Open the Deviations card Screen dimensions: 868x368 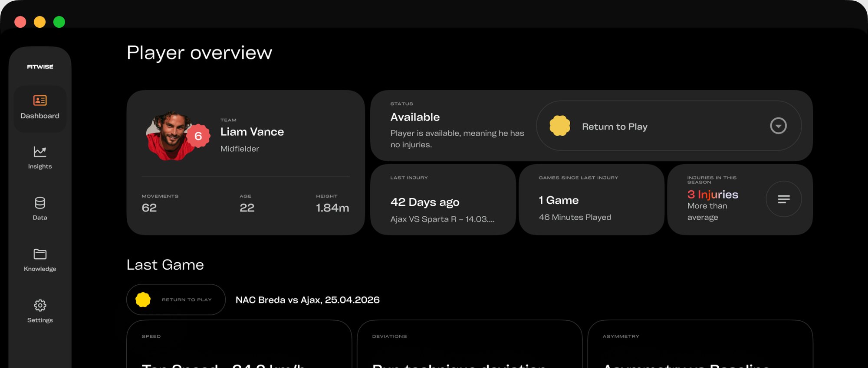click(x=470, y=344)
